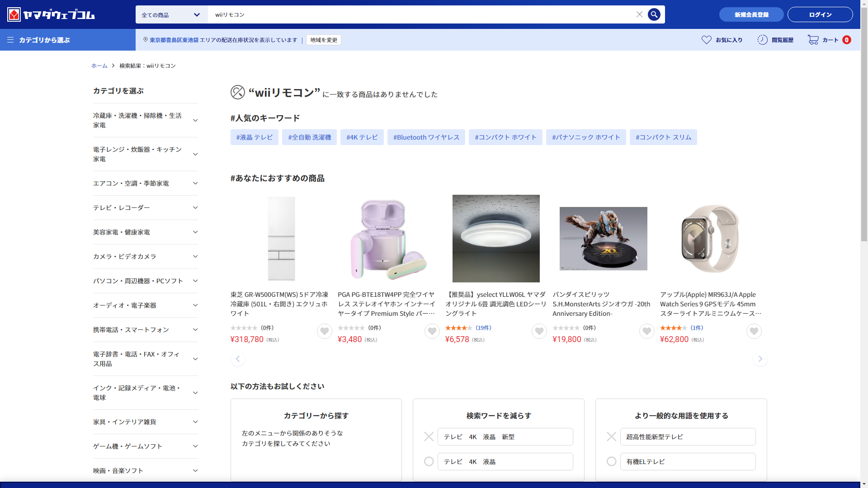Open favorites heart icon in header
This screenshot has width=868, height=488.
706,40
